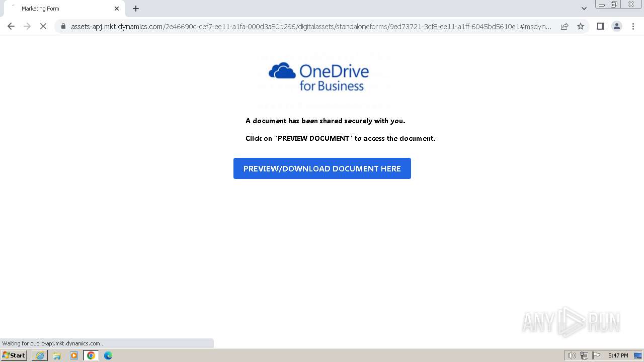Open network status tray icon
The image size is (644, 362).
pyautogui.click(x=584, y=355)
